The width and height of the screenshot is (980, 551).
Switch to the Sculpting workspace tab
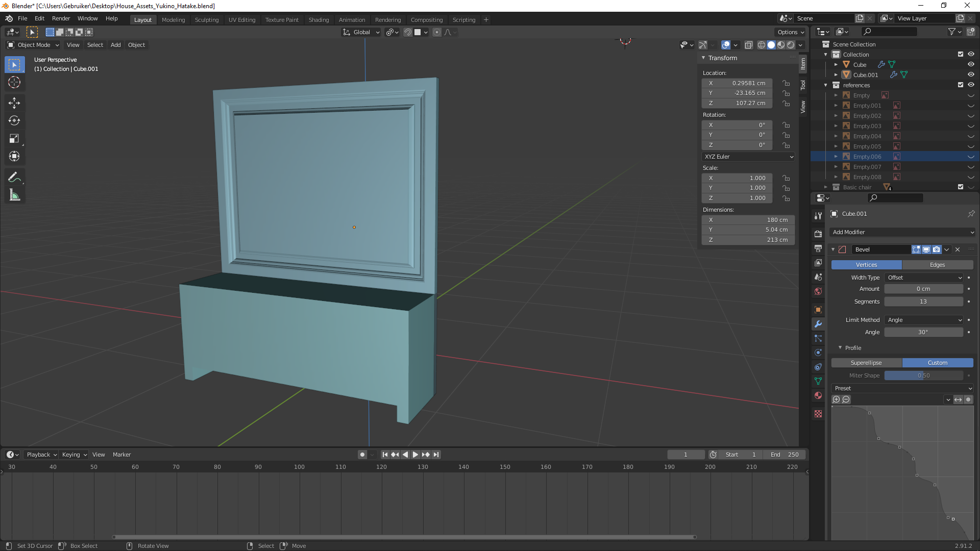206,20
